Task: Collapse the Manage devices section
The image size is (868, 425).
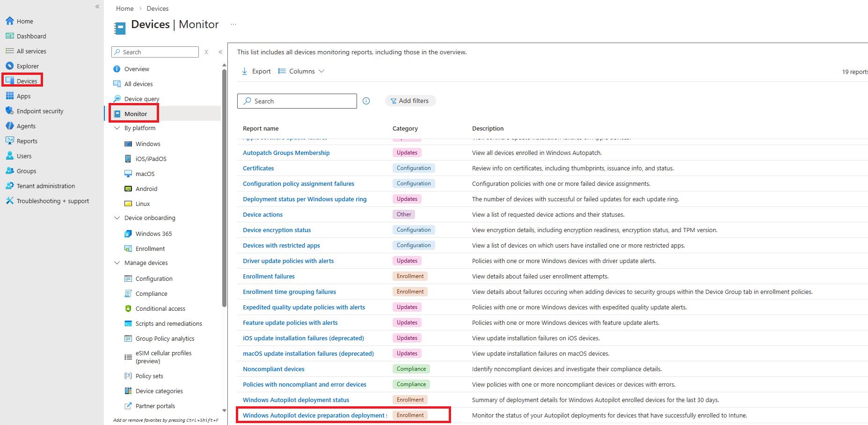Action: click(x=117, y=263)
